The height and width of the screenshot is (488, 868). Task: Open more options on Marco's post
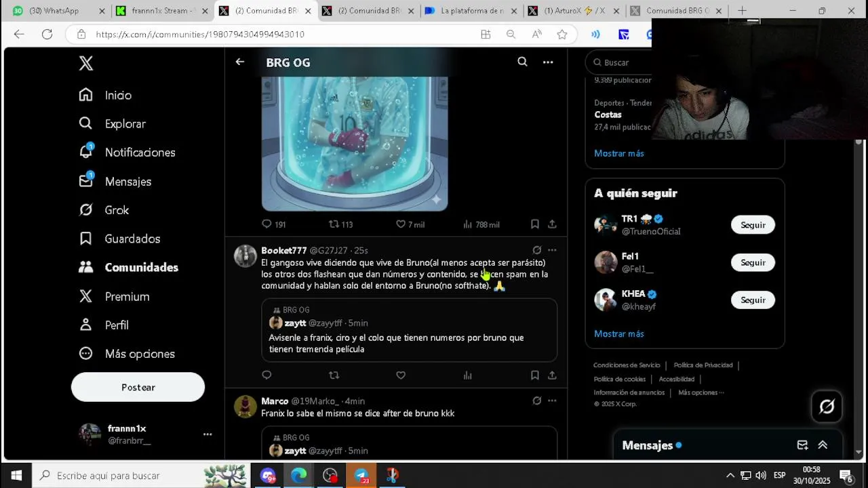click(552, 401)
